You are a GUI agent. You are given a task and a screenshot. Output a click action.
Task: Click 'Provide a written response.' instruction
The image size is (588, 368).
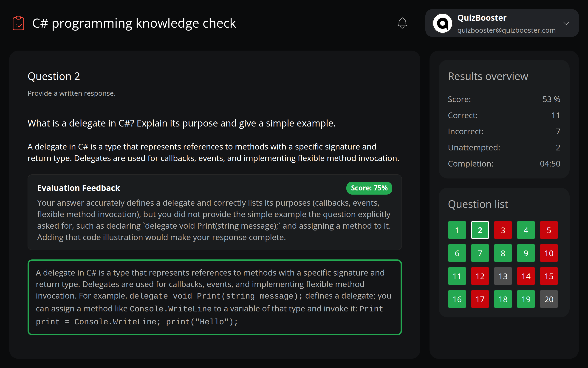71,93
